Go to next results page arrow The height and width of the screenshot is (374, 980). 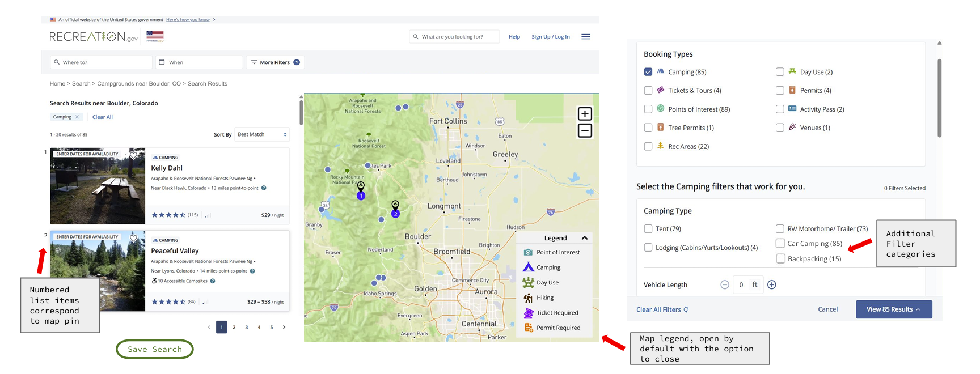(284, 327)
